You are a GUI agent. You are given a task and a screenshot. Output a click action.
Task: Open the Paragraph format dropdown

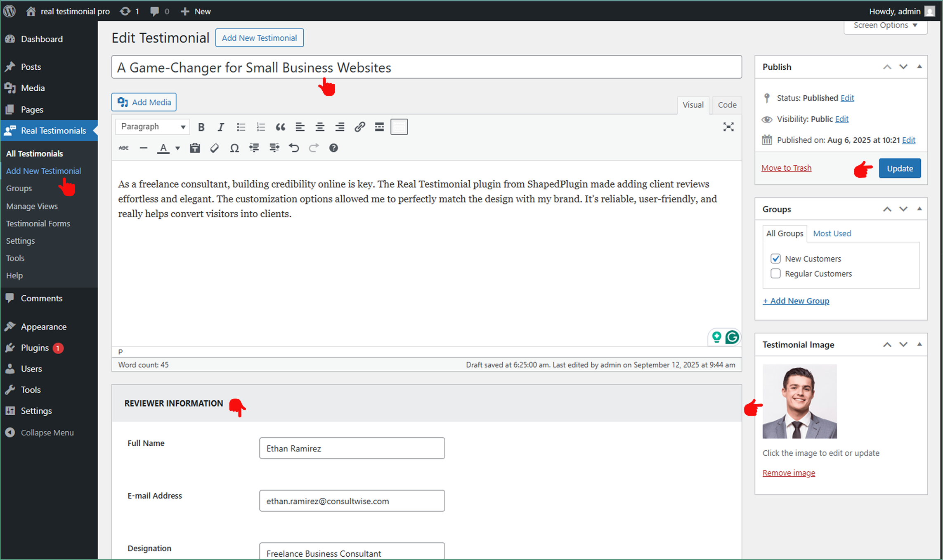click(152, 127)
